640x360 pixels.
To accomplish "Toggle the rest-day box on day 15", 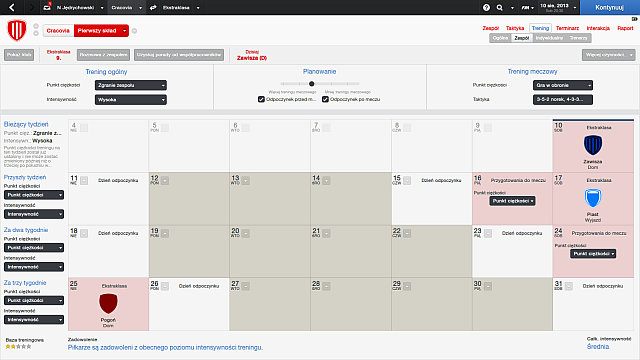I will pyautogui.click(x=407, y=180).
